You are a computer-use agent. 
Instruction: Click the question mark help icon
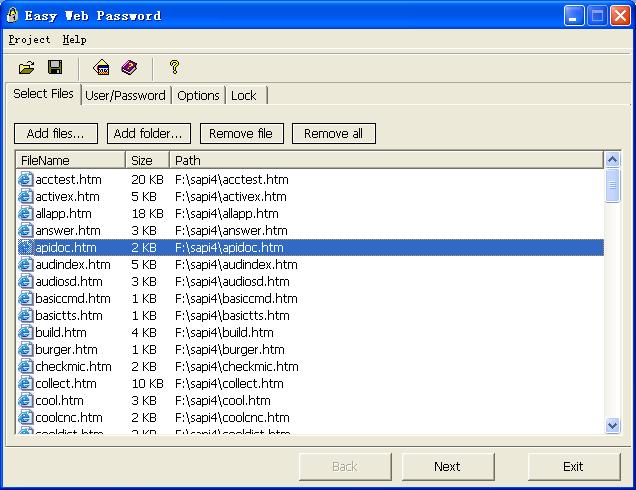coord(174,67)
